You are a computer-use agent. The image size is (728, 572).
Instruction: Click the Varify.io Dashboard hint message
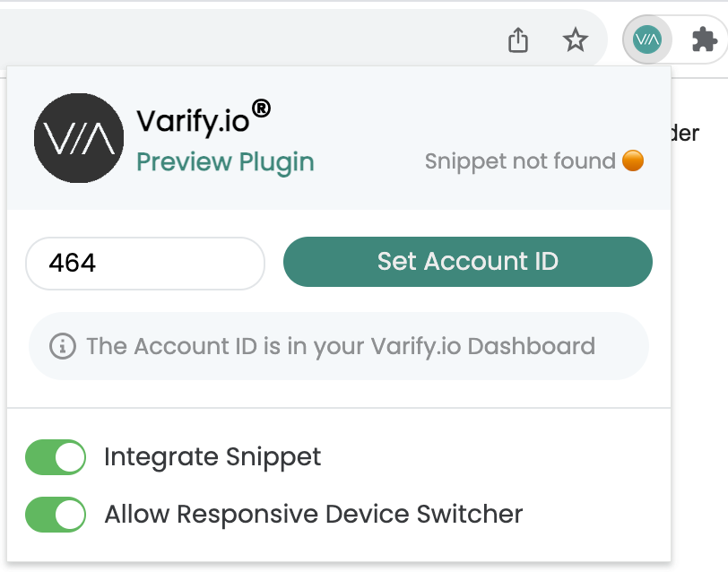(339, 346)
